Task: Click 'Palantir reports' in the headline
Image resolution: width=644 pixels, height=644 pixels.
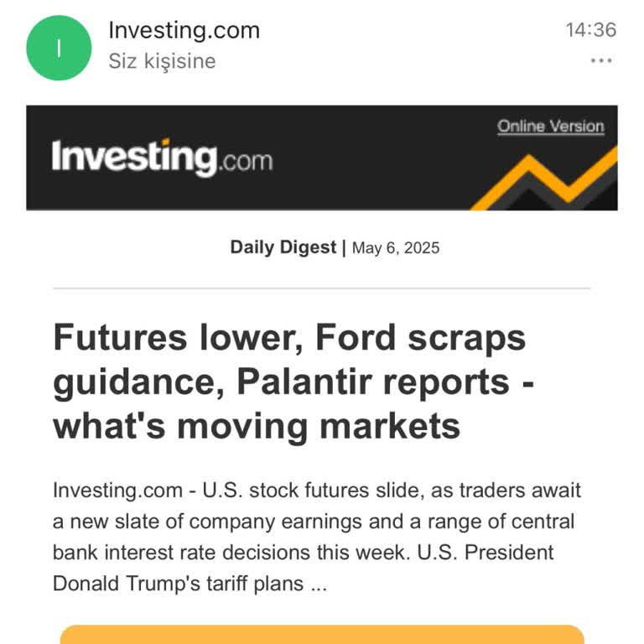Action: click(x=373, y=382)
